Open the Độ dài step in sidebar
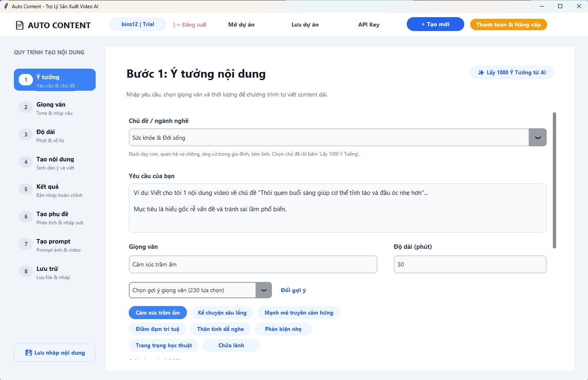The height and width of the screenshot is (380, 588). [x=55, y=136]
